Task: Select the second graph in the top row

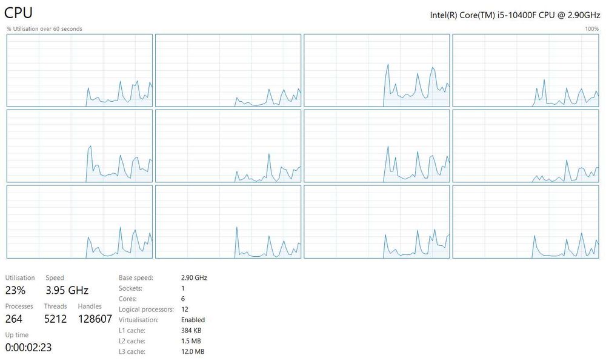Action: (x=228, y=70)
